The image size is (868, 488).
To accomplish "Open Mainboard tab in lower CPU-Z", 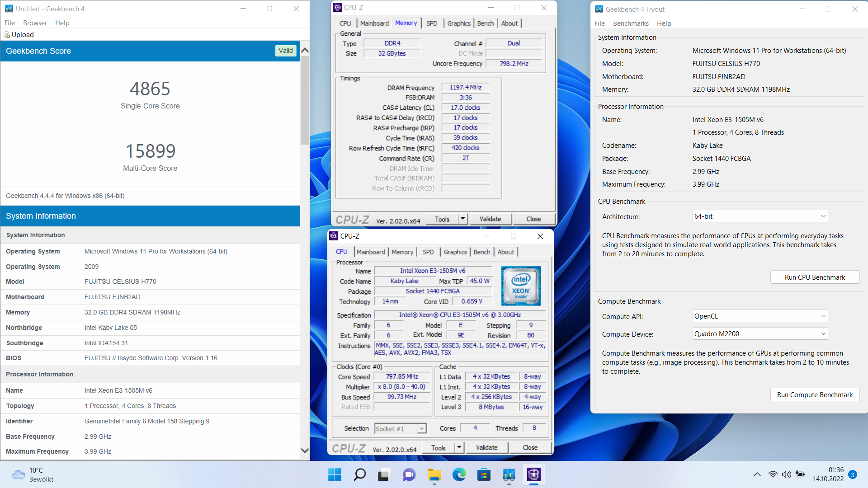I will [371, 252].
